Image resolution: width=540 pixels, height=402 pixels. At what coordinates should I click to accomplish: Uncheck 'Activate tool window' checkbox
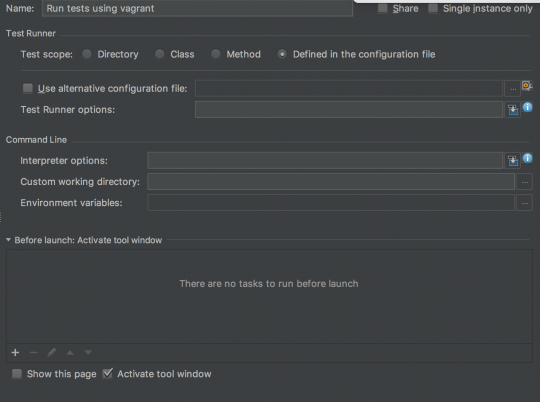[x=107, y=373]
